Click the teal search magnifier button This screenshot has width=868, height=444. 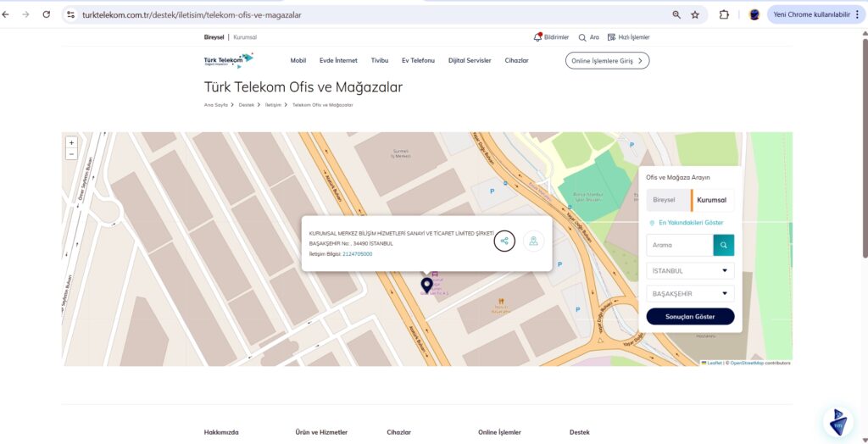pyautogui.click(x=723, y=245)
